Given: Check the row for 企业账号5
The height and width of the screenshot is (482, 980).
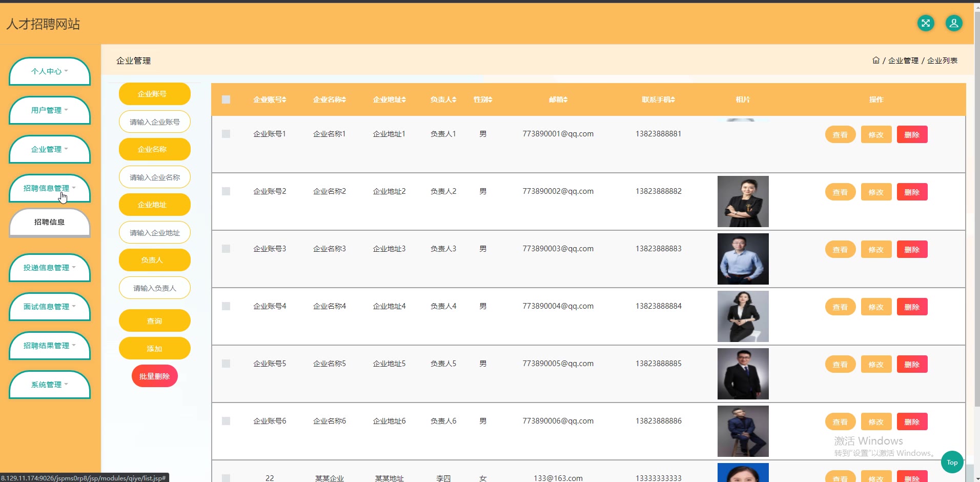Looking at the screenshot, I should pos(226,364).
